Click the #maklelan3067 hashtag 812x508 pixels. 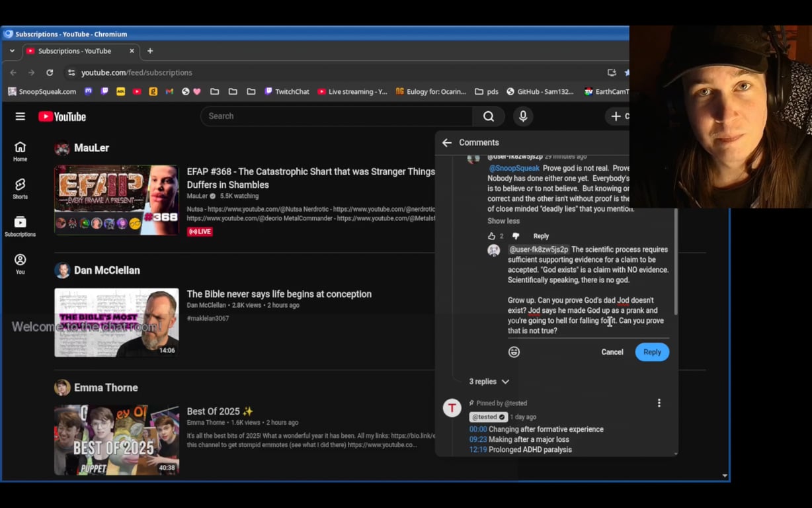[x=208, y=318]
